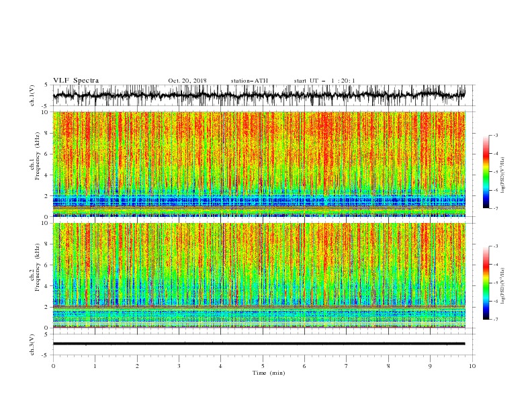Click the ch.1 waveform trace plot
This screenshot has height=411, width=532.
tap(259, 95)
